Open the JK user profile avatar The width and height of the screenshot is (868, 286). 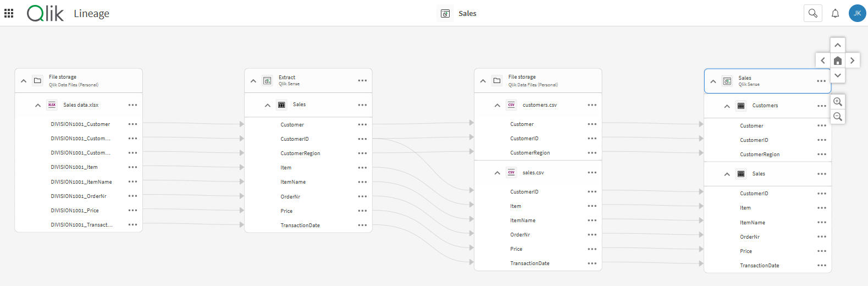point(857,13)
